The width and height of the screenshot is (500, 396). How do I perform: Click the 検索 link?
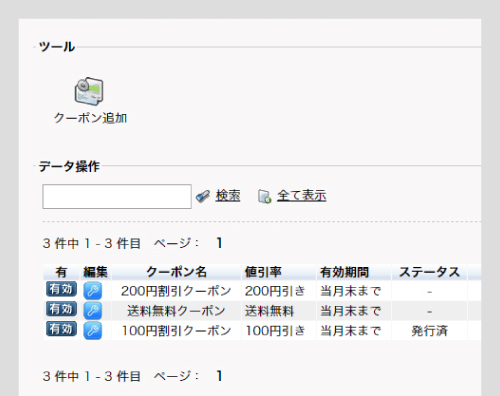click(x=228, y=196)
